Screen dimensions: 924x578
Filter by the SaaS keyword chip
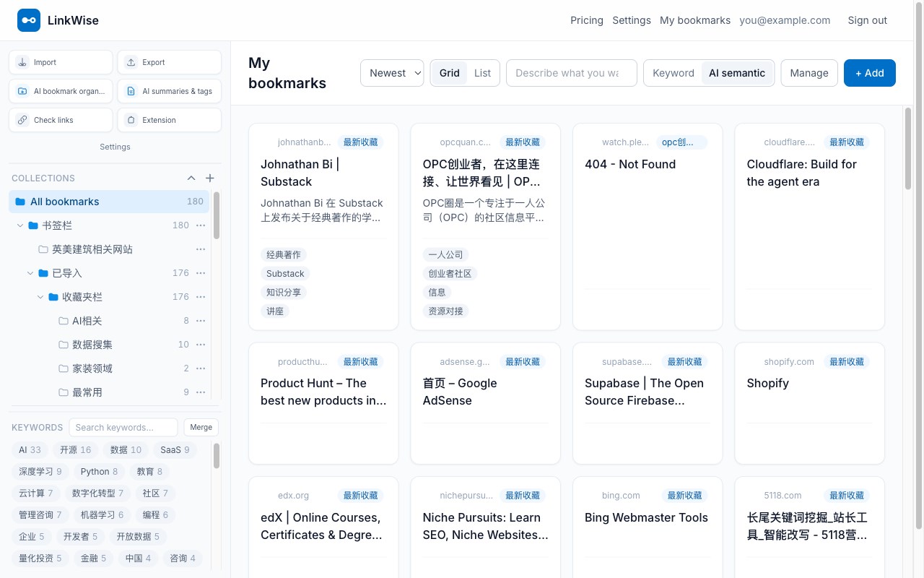point(175,449)
